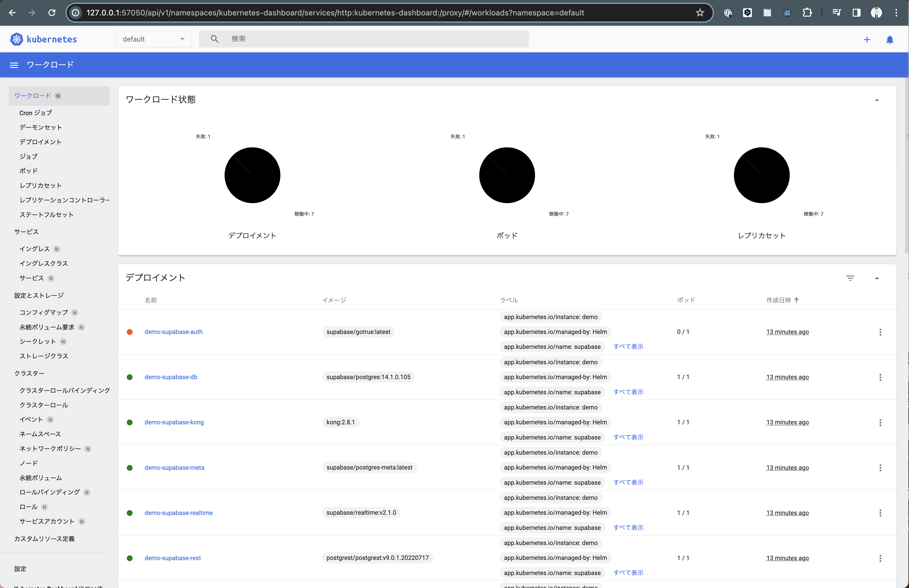Viewport: 909px width, 588px height.
Task: Open actions menu for demo-supabase-kong row
Action: tap(880, 422)
